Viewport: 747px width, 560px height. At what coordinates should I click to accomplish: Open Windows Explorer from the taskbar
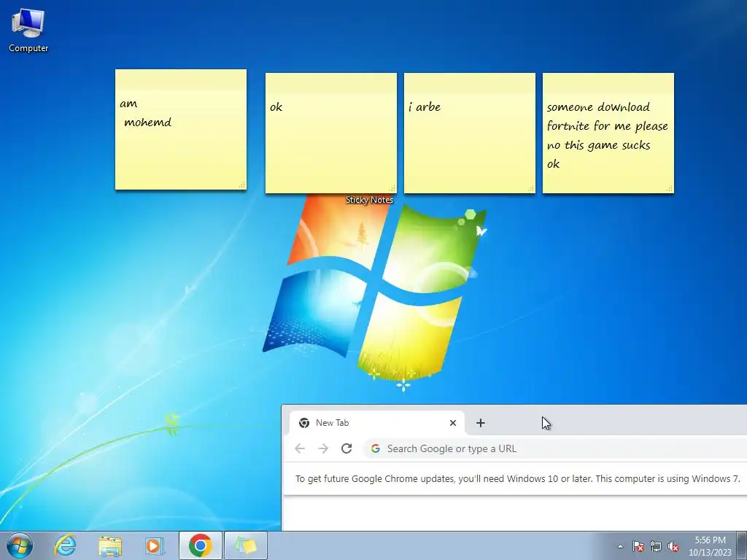click(x=109, y=545)
